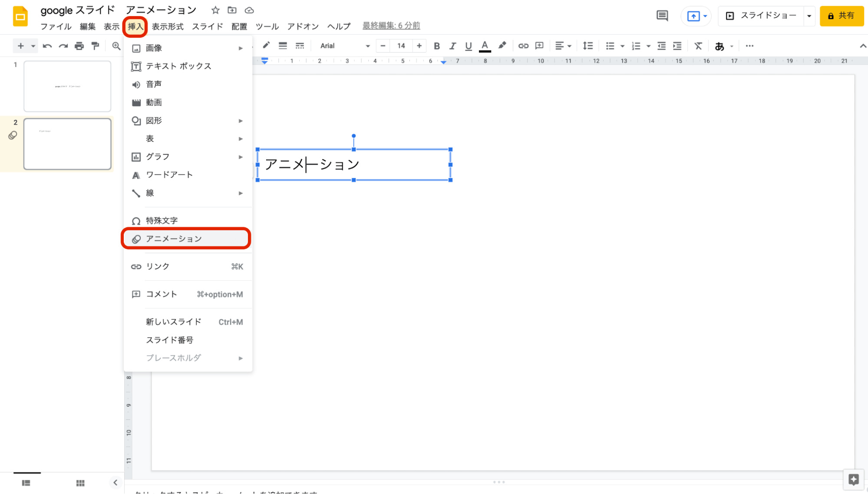Insert 新しいスライド from menu

pyautogui.click(x=188, y=322)
